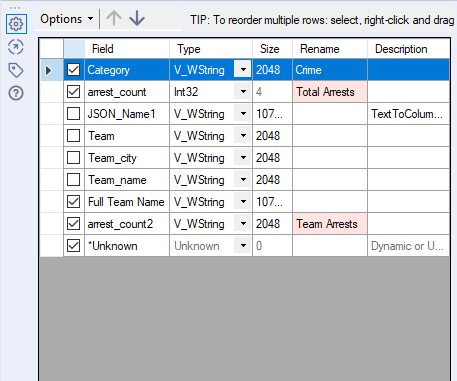Edit the 'Crime' rename cell
Image resolution: width=457 pixels, height=381 pixels.
[330, 70]
